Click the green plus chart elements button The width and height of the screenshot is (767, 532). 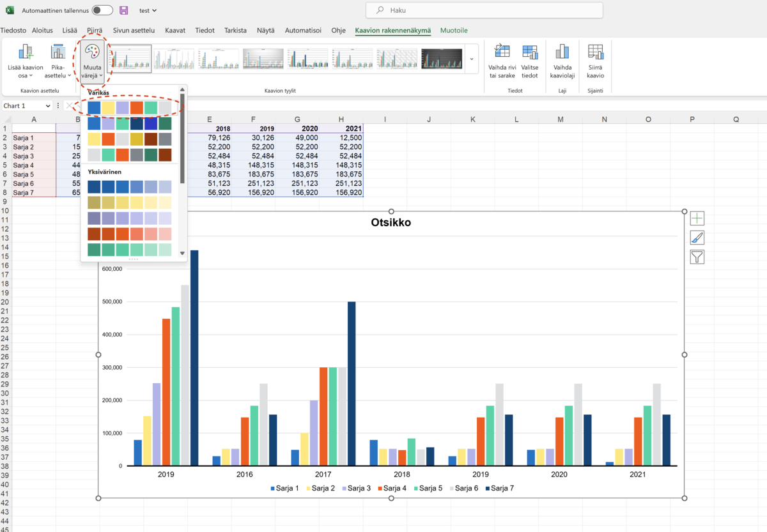click(x=697, y=218)
